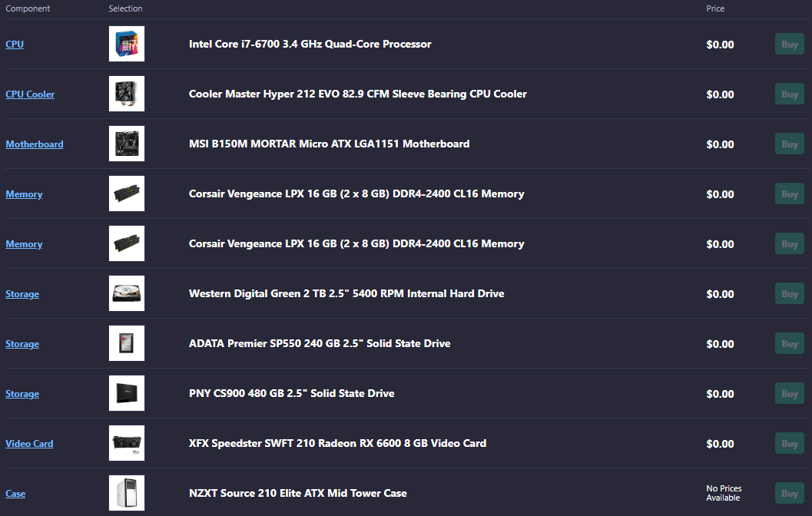Screen dimensions: 812x516
Task: Open the Cooler Master Hyper 212 cooler image
Action: (126, 94)
